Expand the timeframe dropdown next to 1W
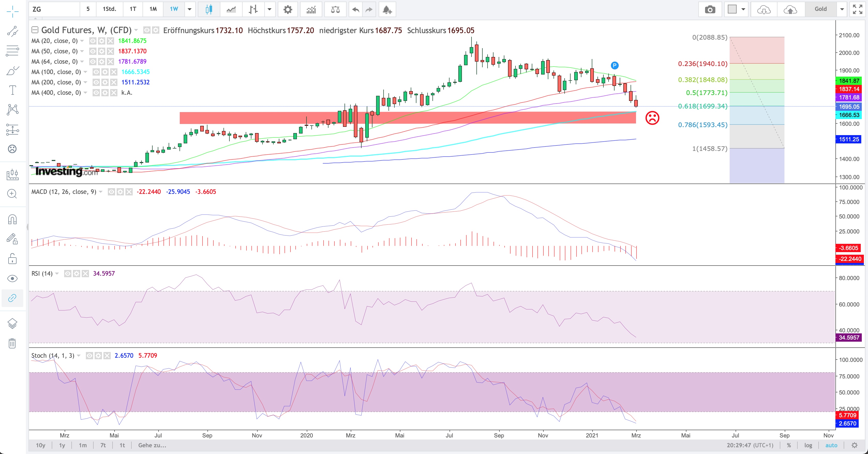The height and width of the screenshot is (454, 868). pyautogui.click(x=190, y=9)
